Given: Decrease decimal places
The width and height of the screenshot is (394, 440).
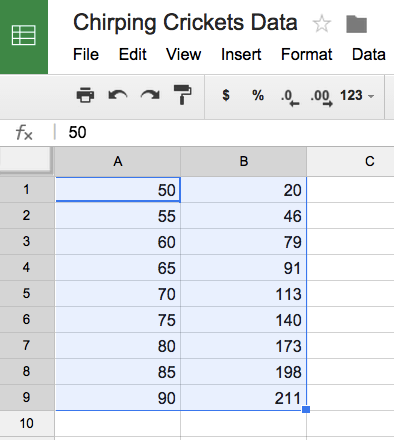Looking at the screenshot, I should [x=290, y=97].
